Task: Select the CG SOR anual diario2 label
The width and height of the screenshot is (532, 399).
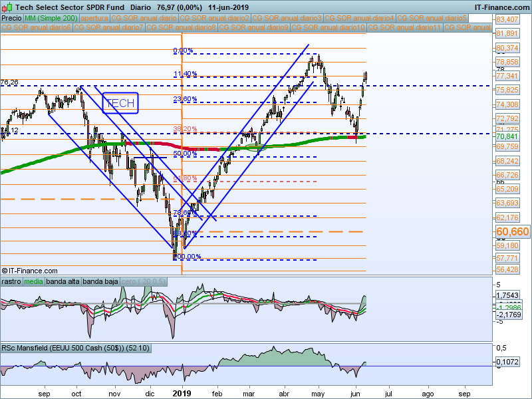Action: [x=215, y=19]
